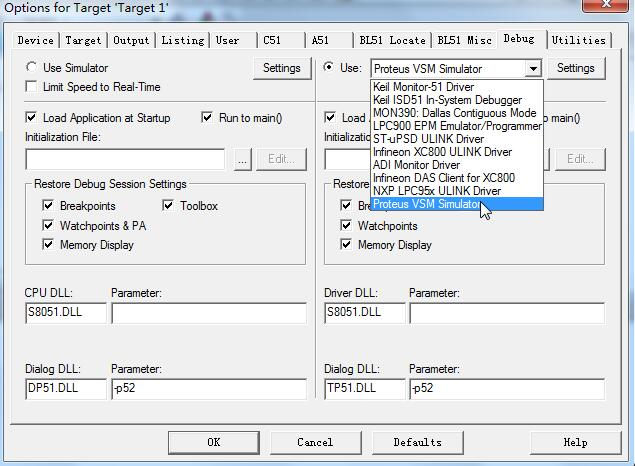
Task: Click the Cancel button
Action: pyautogui.click(x=315, y=442)
